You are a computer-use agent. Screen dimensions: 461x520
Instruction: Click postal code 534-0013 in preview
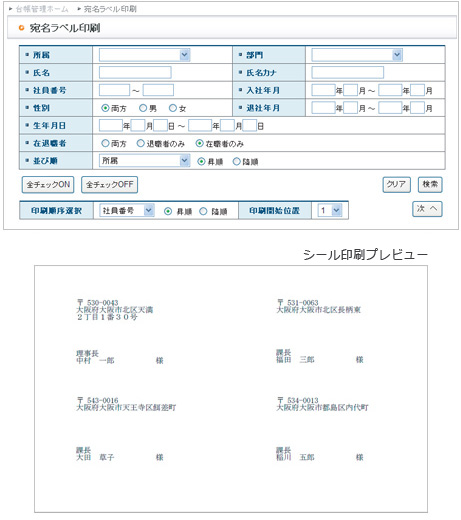[x=302, y=400]
